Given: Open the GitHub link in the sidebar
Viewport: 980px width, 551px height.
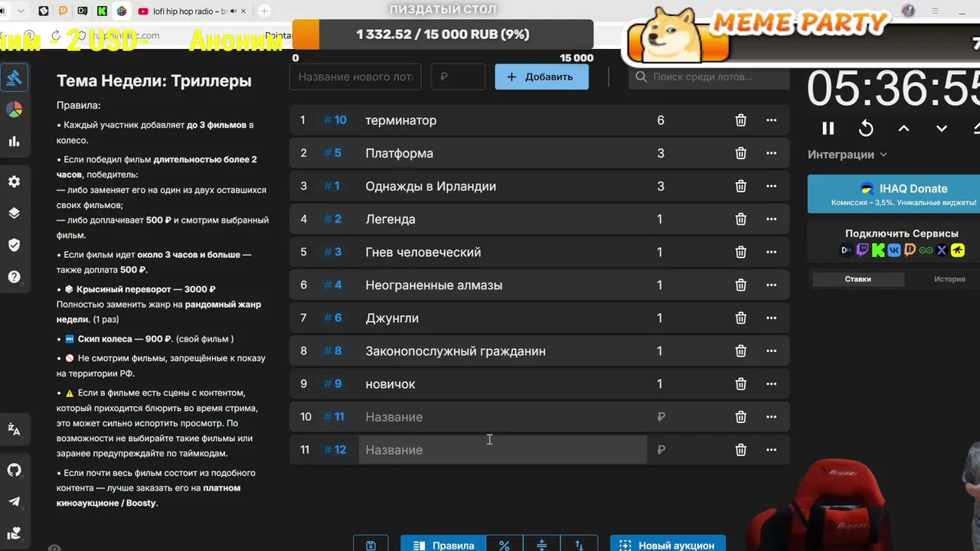Looking at the screenshot, I should [x=14, y=470].
